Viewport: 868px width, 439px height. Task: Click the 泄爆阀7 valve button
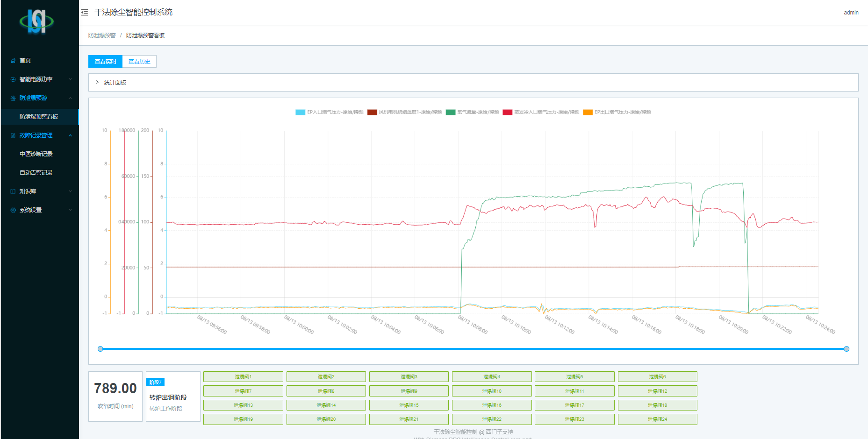243,391
